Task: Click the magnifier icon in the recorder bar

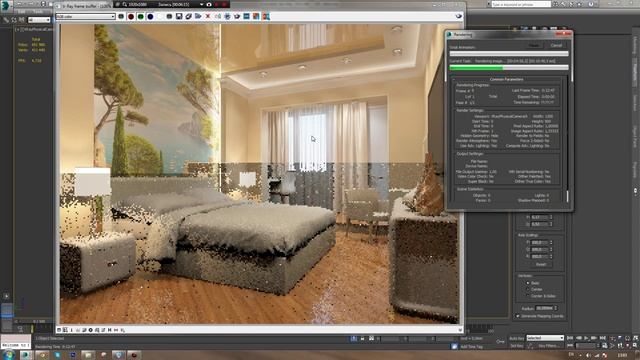Action: pos(124,4)
